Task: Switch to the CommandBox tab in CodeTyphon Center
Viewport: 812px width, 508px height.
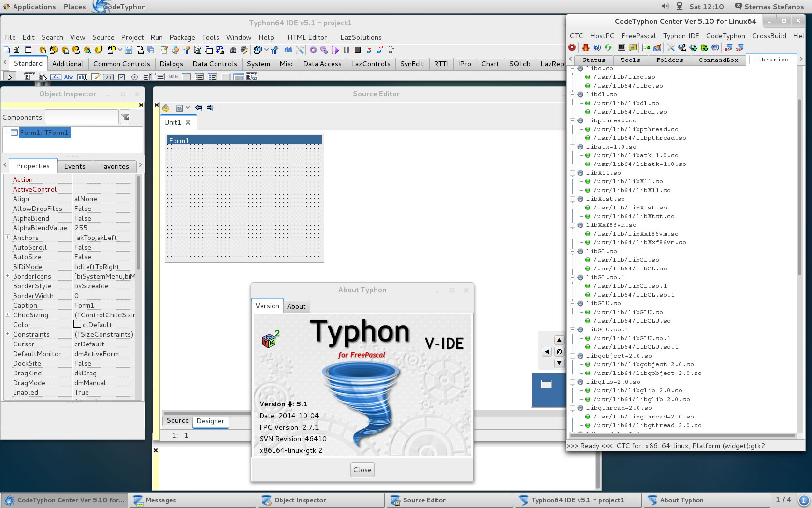Action: [719, 60]
